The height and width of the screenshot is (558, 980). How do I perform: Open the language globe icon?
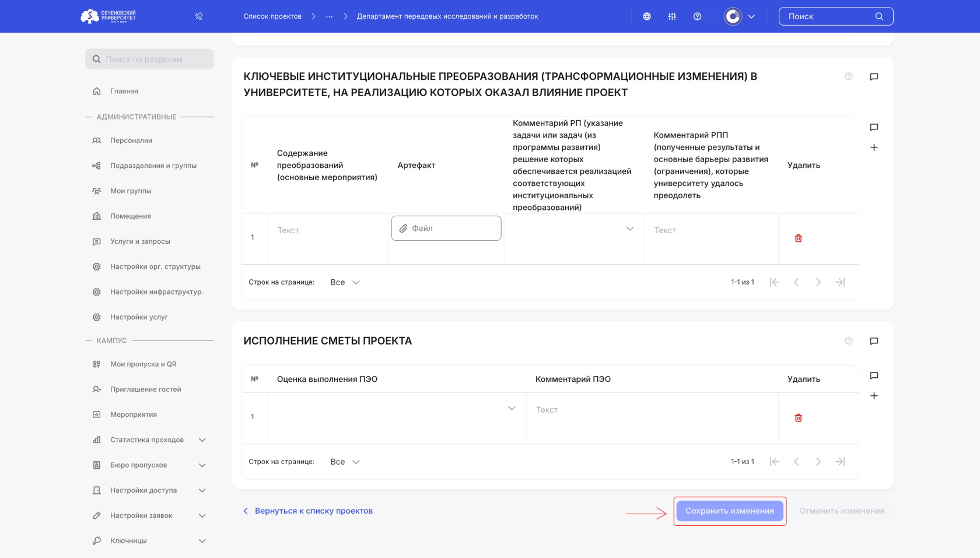click(647, 16)
